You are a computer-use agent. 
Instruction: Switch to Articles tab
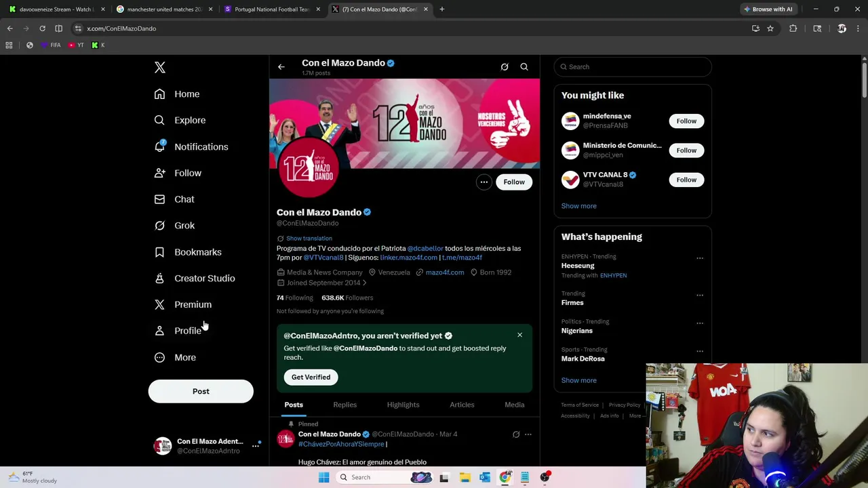[462, 405]
